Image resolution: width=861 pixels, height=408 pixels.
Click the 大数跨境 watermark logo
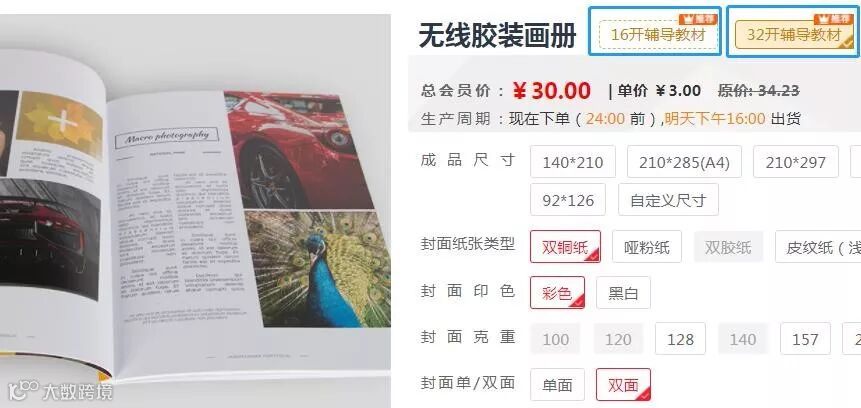point(62,392)
